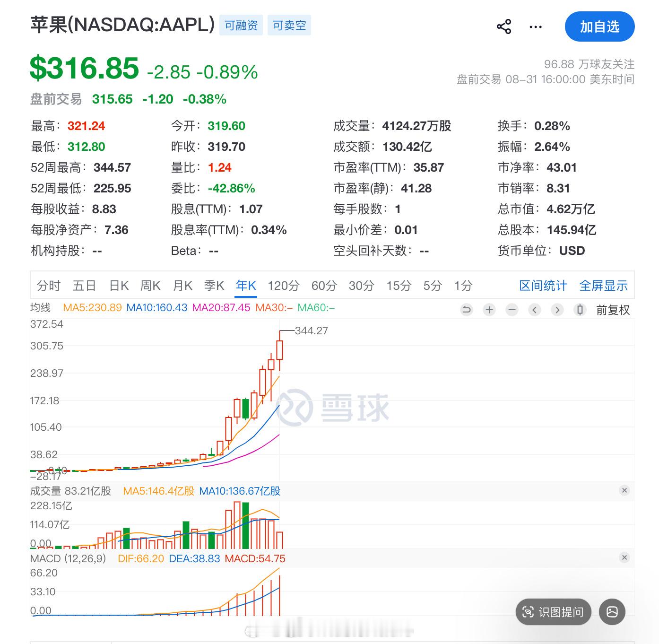Click the 苹果(NASDAQ:AAPL) title
The image size is (659, 644).
click(122, 25)
